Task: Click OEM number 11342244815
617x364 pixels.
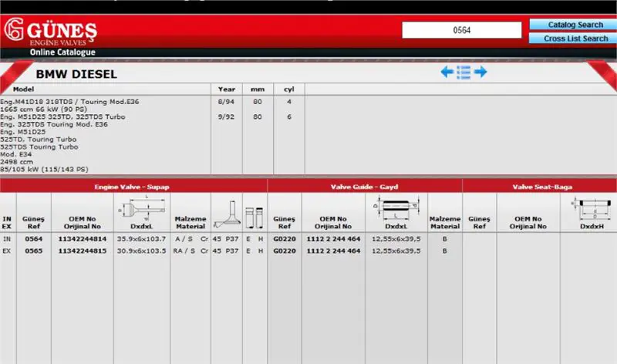Action: [x=83, y=251]
